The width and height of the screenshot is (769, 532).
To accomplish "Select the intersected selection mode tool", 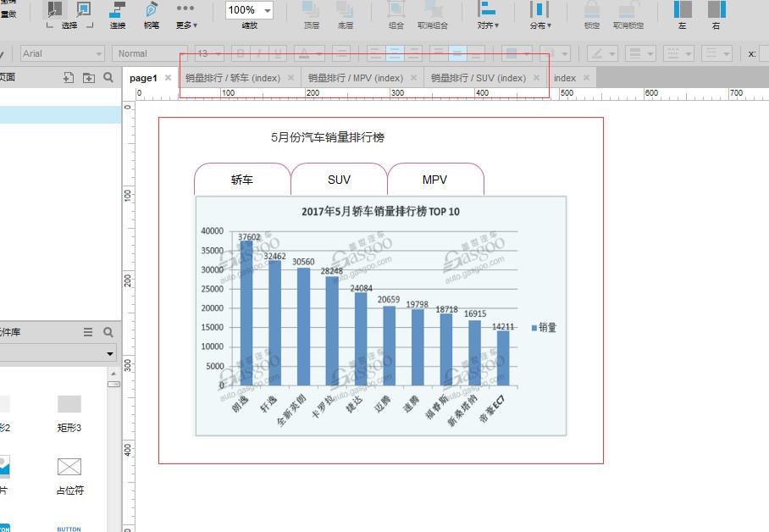I will tap(54, 9).
